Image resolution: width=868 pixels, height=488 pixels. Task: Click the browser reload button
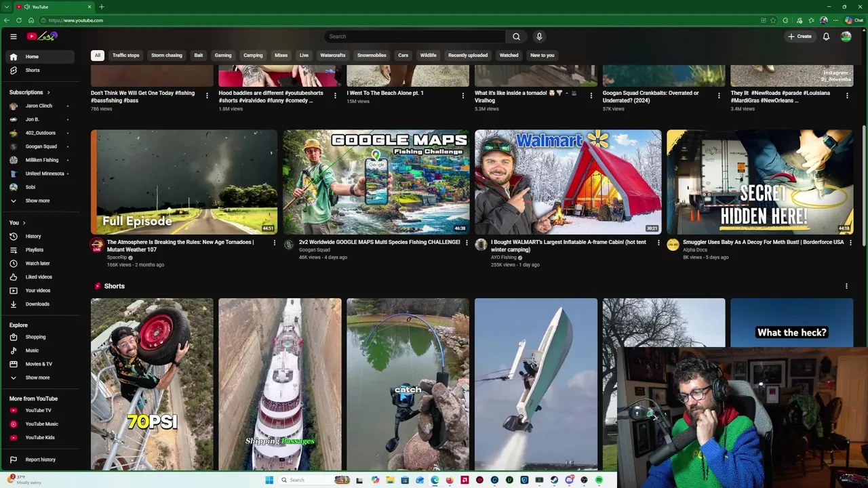point(19,20)
